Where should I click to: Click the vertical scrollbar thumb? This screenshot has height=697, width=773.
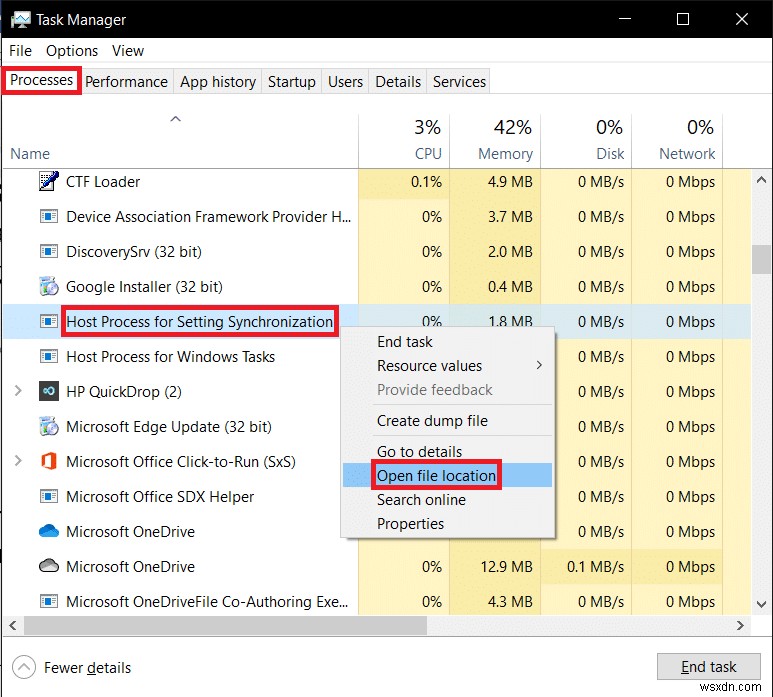(760, 259)
